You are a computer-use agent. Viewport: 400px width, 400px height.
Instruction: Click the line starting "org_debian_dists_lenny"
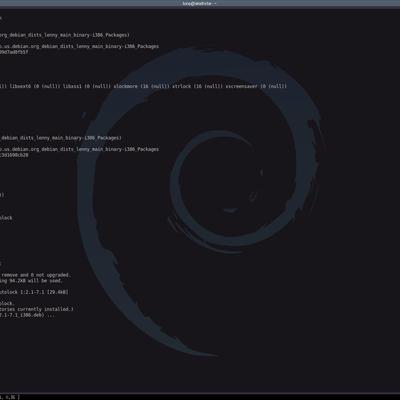pos(65,35)
